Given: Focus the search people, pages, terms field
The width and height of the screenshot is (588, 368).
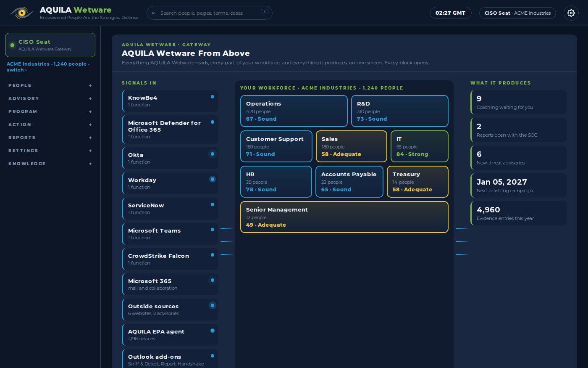Looking at the screenshot, I should click(210, 13).
